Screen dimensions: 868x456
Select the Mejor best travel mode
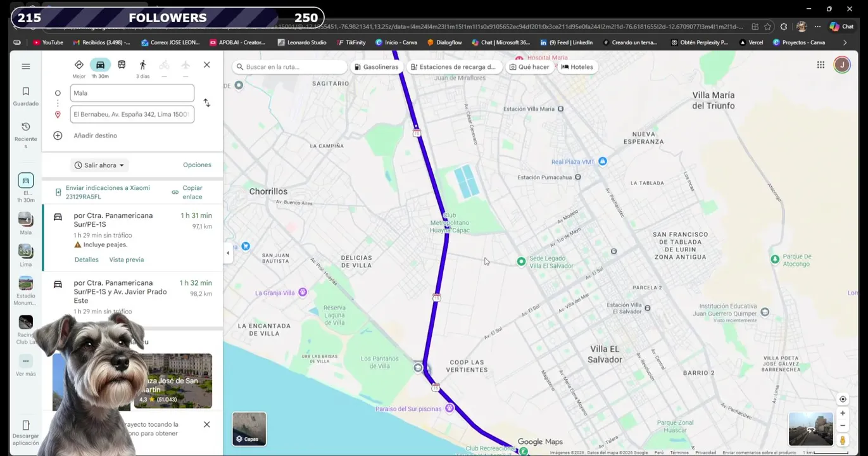pos(79,68)
